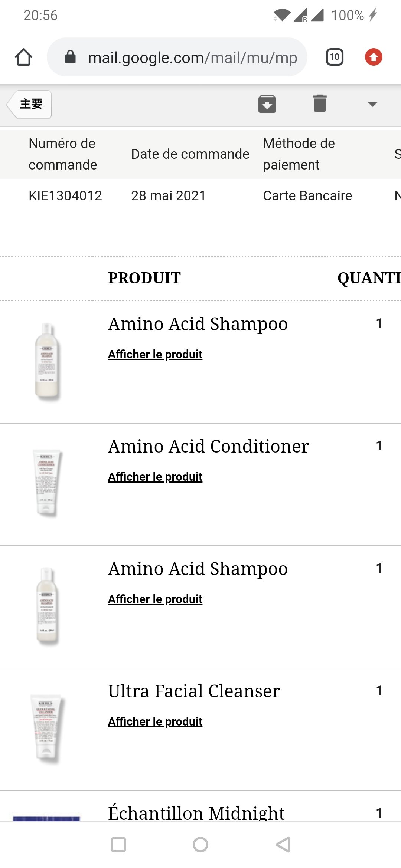Image resolution: width=401 pixels, height=868 pixels.
Task: Tap the Android home circle button
Action: 200,845
